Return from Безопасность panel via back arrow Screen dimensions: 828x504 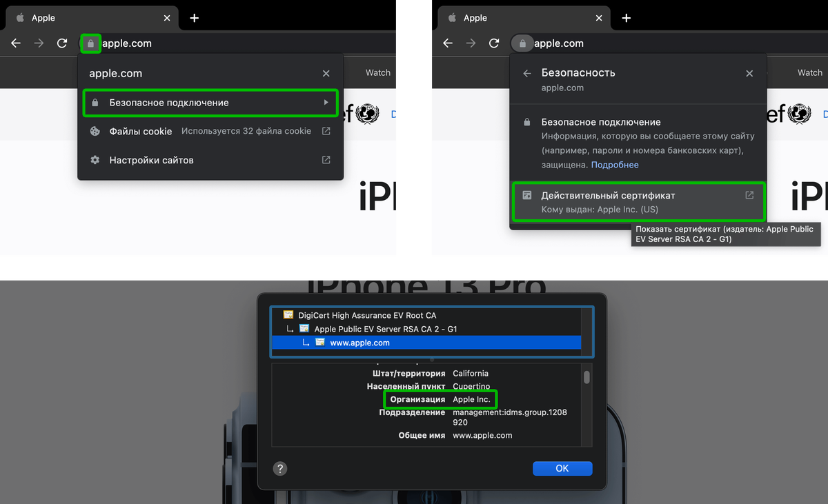tap(527, 73)
